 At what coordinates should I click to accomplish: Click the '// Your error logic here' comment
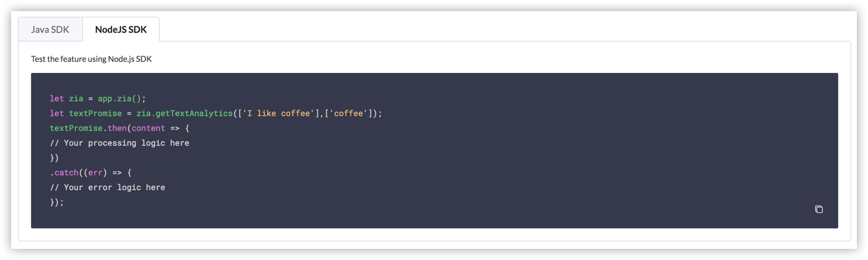108,188
